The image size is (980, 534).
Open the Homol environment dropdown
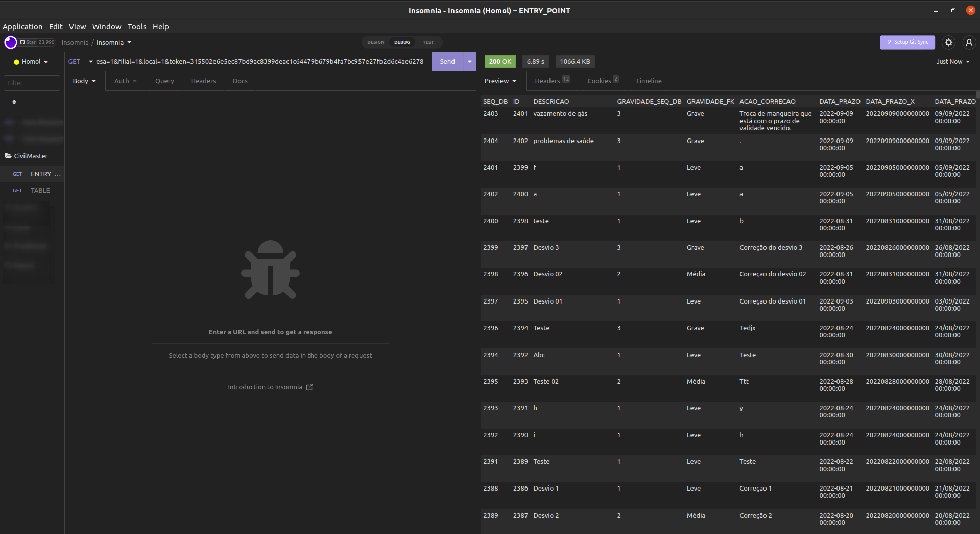(x=31, y=62)
